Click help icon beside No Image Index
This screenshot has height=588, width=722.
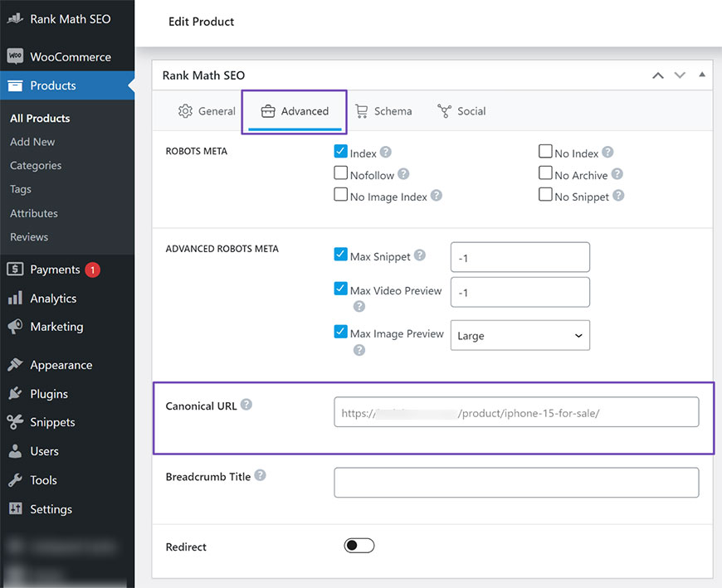[x=436, y=196]
